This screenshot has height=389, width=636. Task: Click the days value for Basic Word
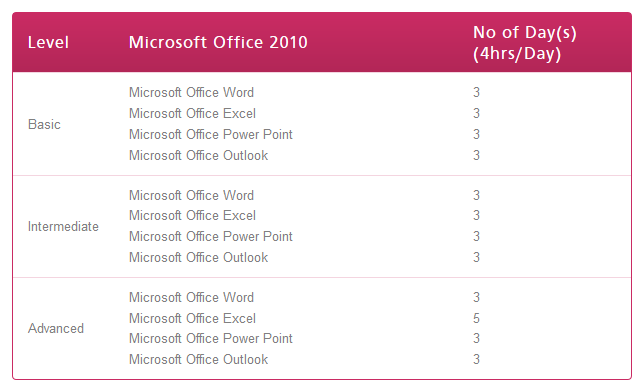tap(477, 92)
